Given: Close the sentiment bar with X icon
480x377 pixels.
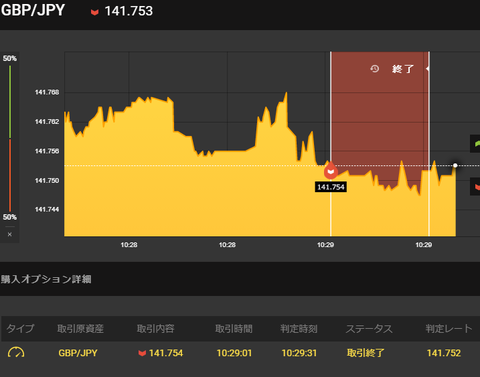Looking at the screenshot, I should 10,234.
